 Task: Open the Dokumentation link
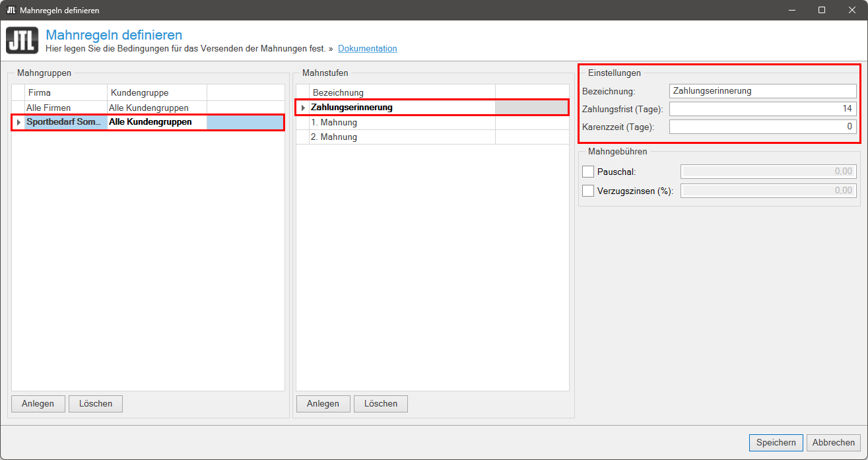pos(367,49)
